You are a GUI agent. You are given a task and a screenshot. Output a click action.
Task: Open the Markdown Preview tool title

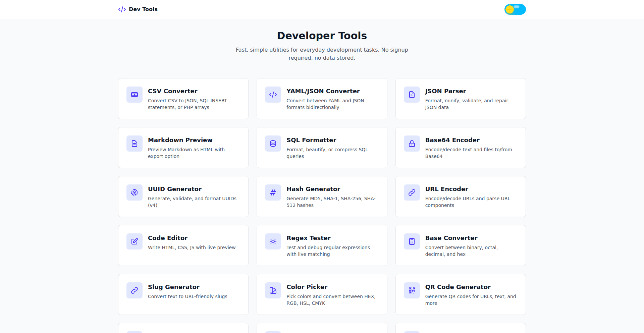point(180,140)
